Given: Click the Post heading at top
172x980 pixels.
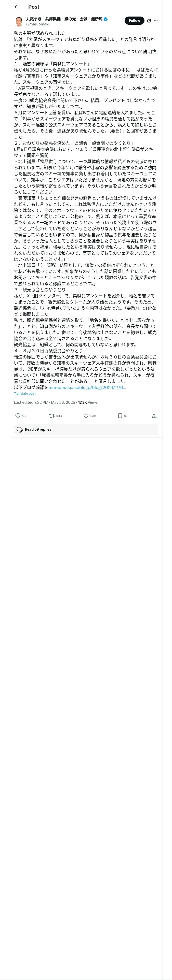Looking at the screenshot, I should (x=34, y=7).
